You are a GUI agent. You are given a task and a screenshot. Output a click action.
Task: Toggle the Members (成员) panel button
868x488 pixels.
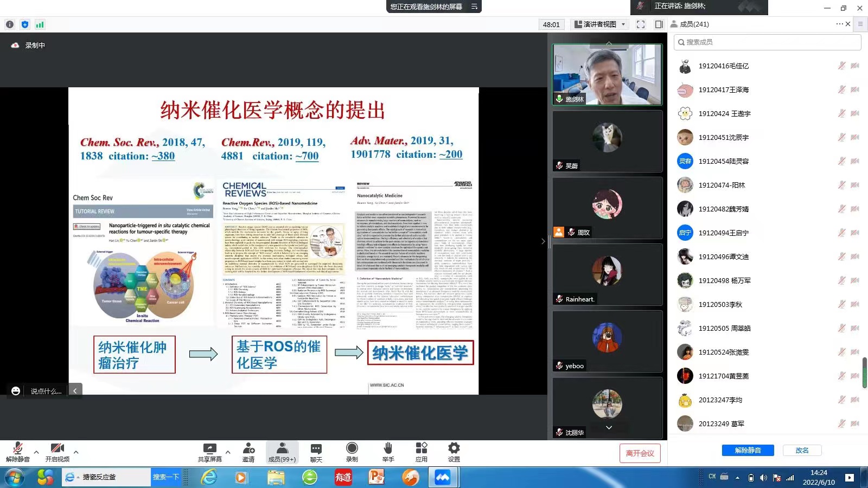(282, 452)
